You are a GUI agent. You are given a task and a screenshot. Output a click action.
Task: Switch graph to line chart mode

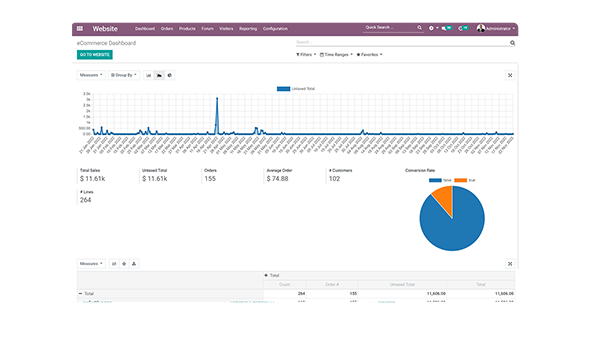click(159, 75)
